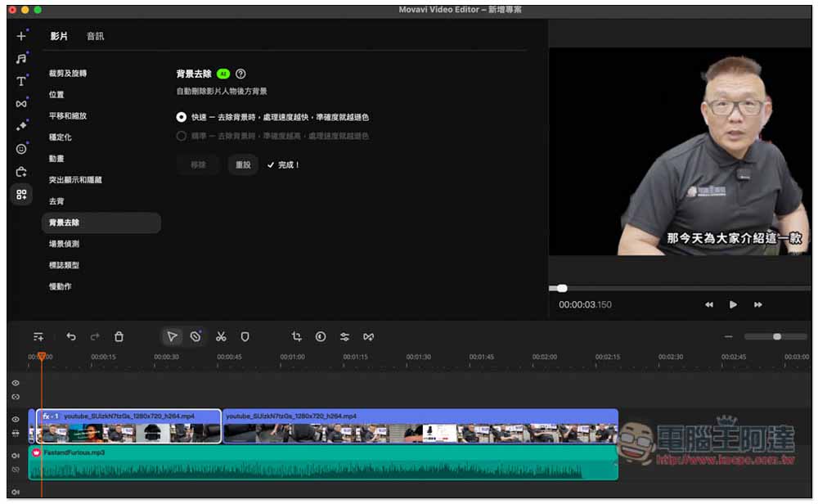The height and width of the screenshot is (504, 818).
Task: Open 穩定化 in the tool list
Action: (60, 137)
